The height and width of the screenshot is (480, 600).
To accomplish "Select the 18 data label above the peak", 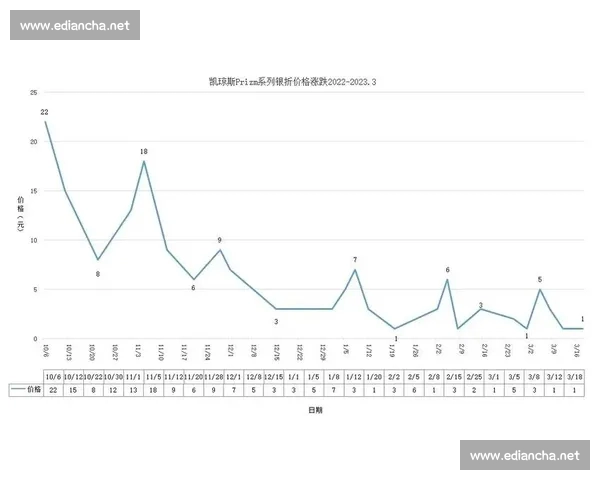I will pyautogui.click(x=143, y=152).
